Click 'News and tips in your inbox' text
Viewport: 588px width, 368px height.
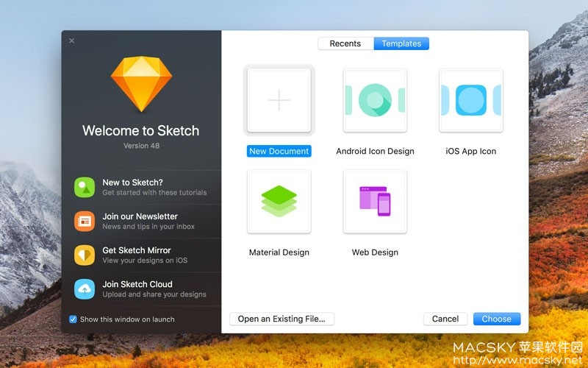coord(148,227)
